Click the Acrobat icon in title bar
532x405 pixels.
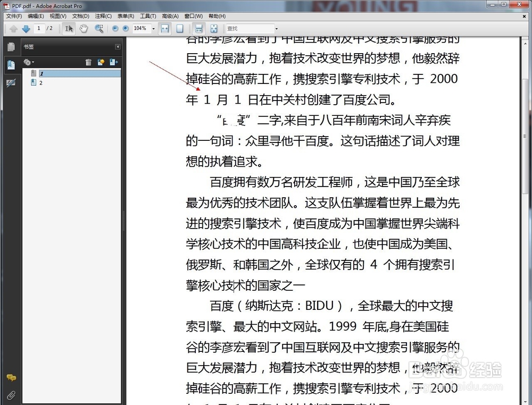tap(6, 6)
